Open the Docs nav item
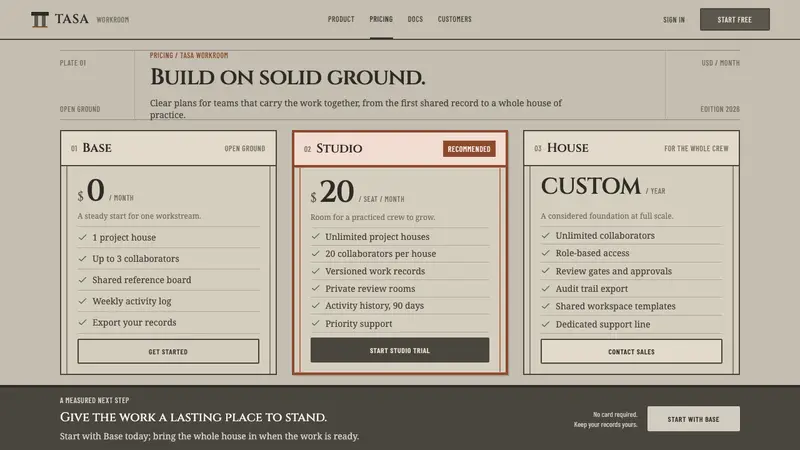Image resolution: width=800 pixels, height=450 pixels. coord(415,19)
